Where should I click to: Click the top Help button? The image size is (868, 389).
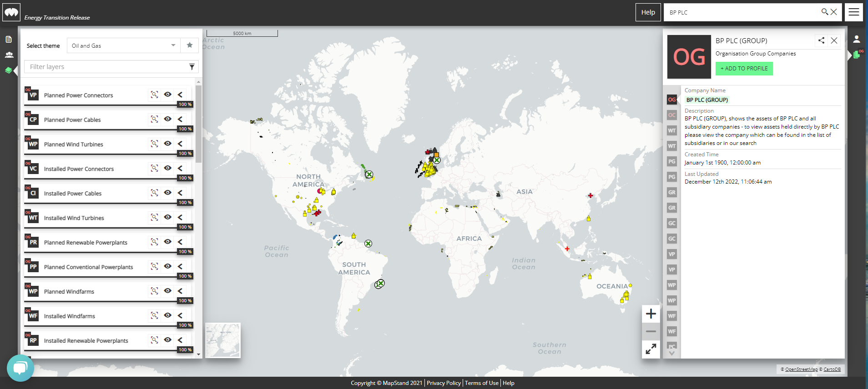(648, 12)
